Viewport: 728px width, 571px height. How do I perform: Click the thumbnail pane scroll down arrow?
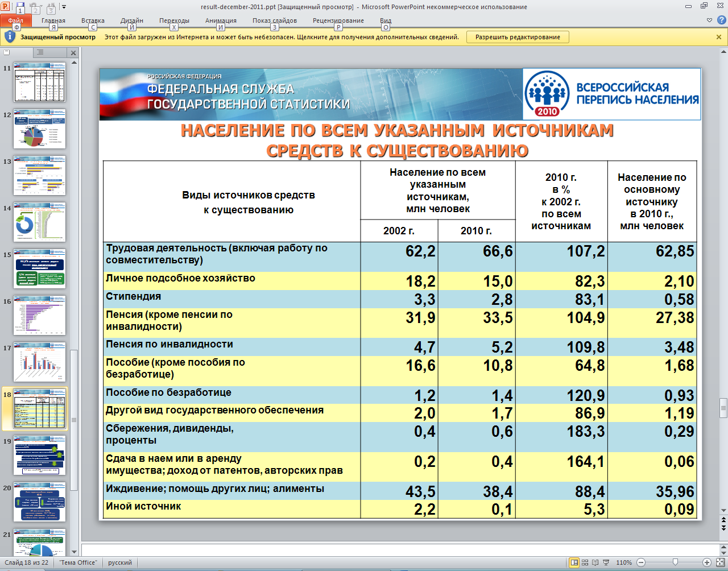pos(74,552)
